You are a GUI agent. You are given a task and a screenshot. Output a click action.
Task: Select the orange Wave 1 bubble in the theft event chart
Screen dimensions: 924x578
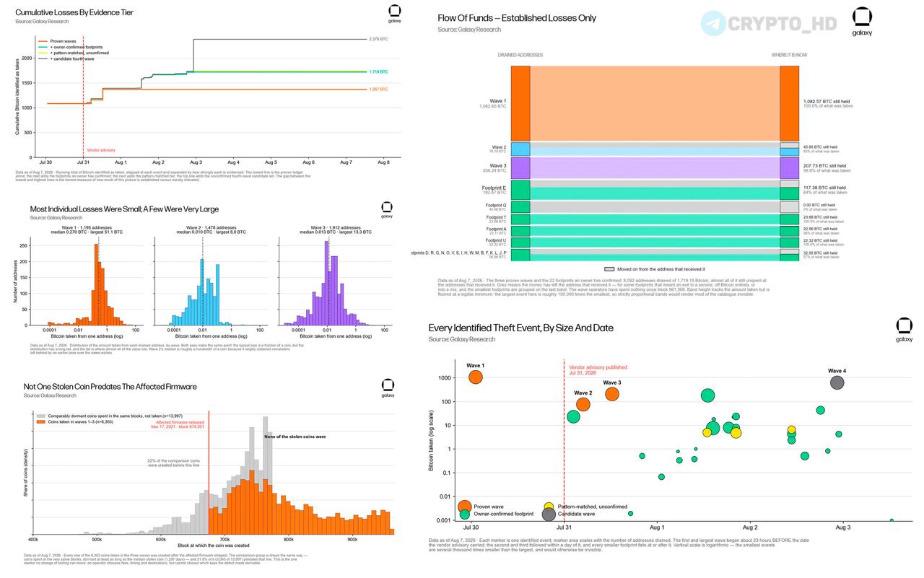(475, 377)
